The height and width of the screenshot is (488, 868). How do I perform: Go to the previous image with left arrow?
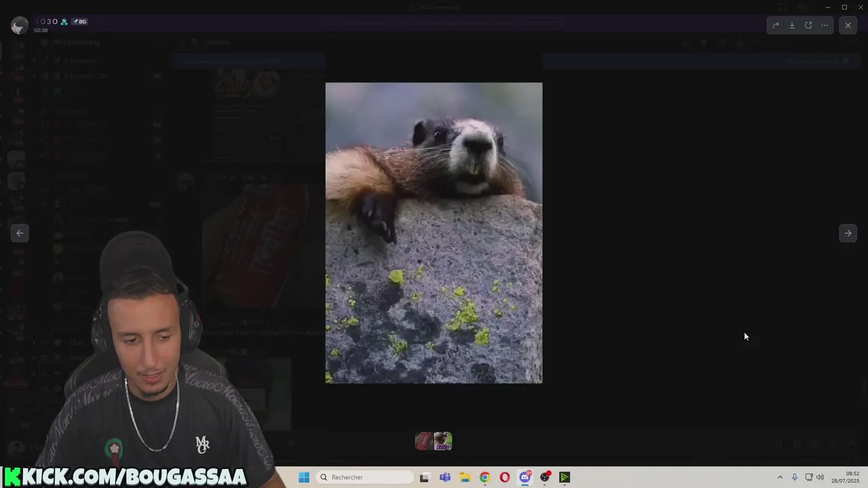click(20, 233)
